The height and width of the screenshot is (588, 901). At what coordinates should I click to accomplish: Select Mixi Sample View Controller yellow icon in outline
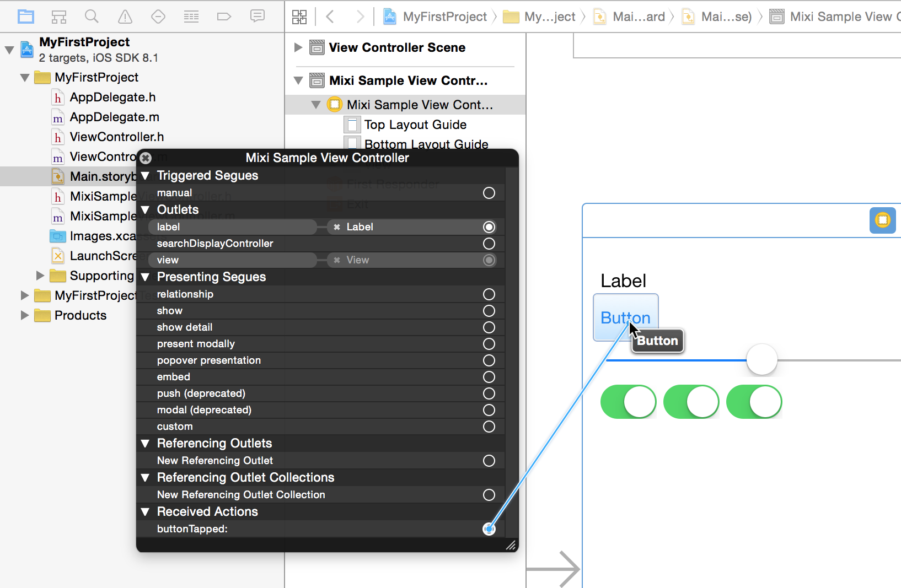click(x=335, y=104)
